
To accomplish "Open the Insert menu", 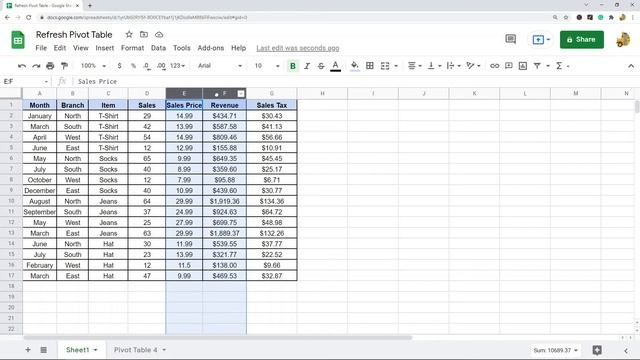I will click(x=105, y=48).
